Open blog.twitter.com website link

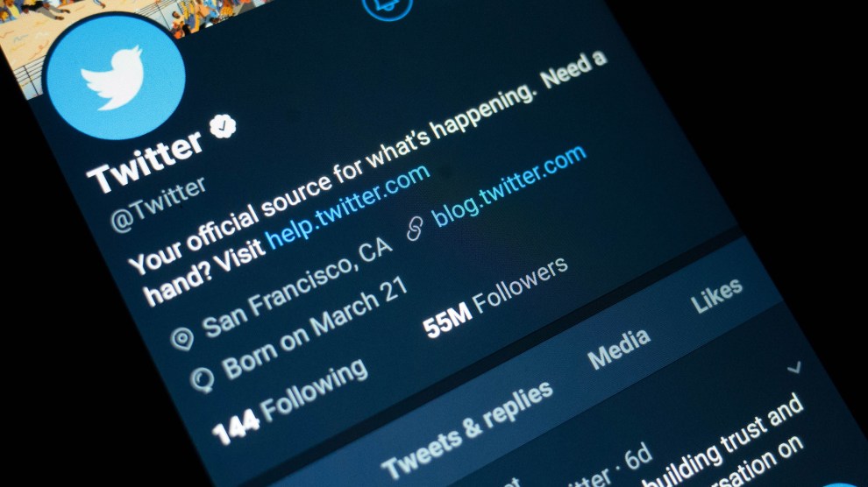[x=509, y=186]
